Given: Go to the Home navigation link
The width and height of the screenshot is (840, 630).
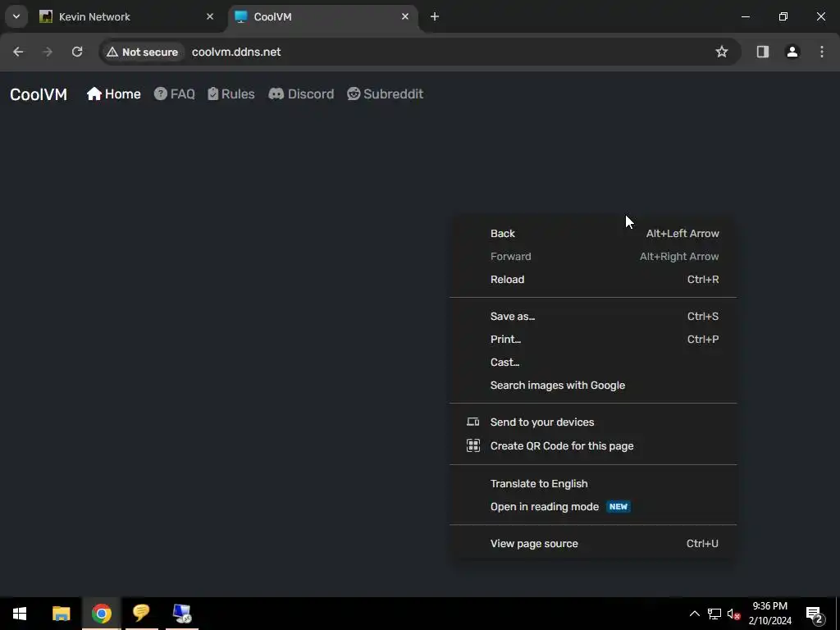Looking at the screenshot, I should [x=113, y=94].
